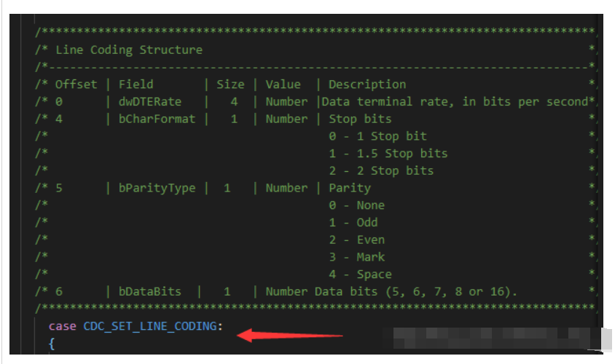The width and height of the screenshot is (615, 364).
Task: Click the red arrow annotation
Action: click(290, 336)
